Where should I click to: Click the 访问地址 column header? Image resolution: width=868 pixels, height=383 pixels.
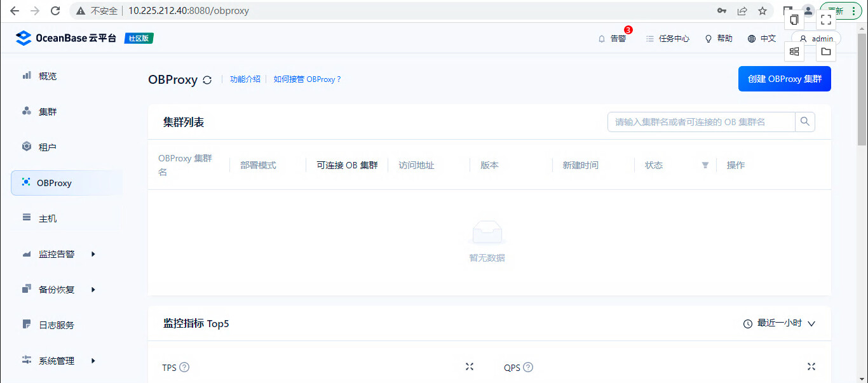(x=417, y=165)
